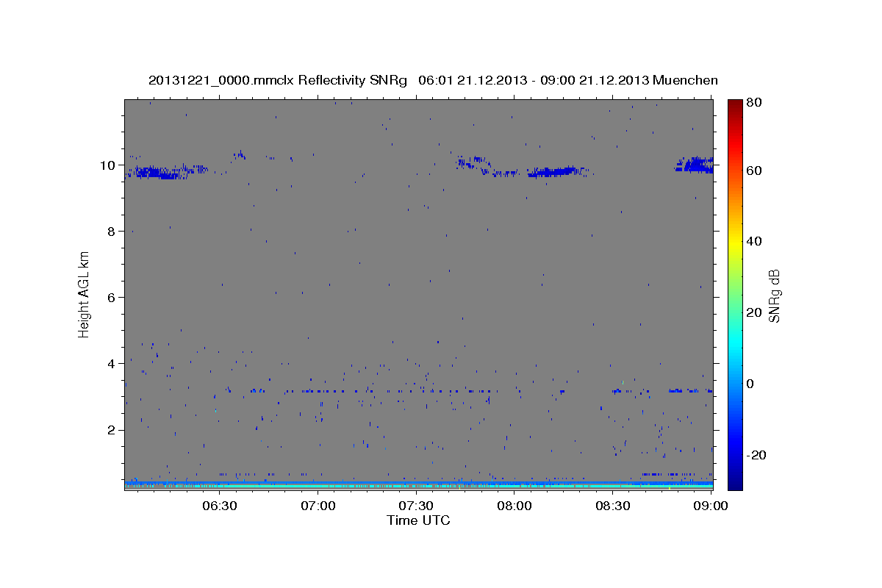Click the height axis label 2
This screenshot has height=588, width=882.
point(112,430)
